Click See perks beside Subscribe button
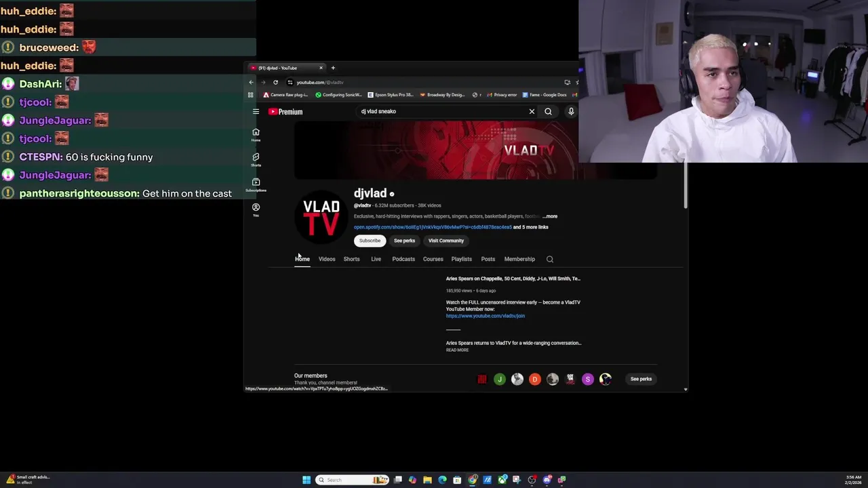 [404, 241]
